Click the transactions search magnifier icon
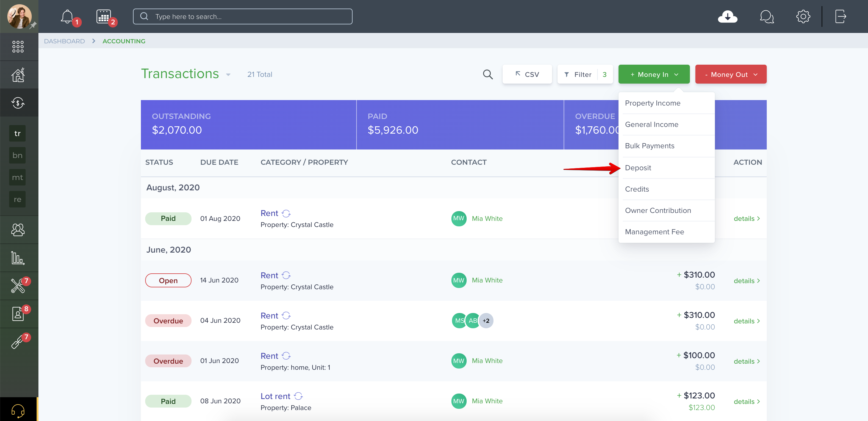Image resolution: width=868 pixels, height=421 pixels. (488, 74)
